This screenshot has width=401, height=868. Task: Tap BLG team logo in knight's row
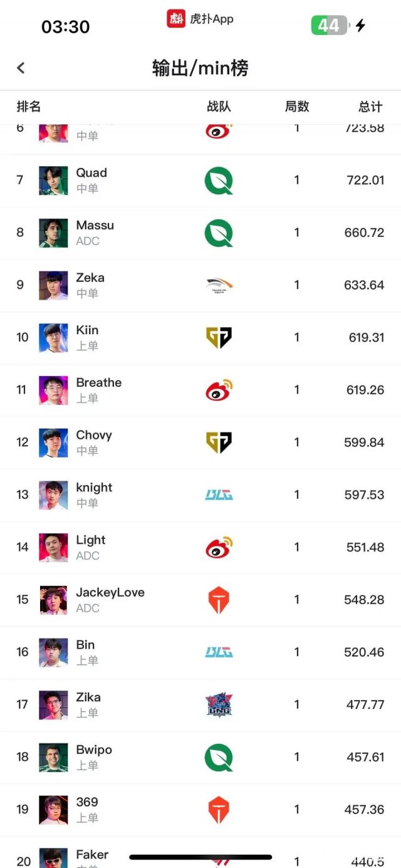tap(219, 495)
